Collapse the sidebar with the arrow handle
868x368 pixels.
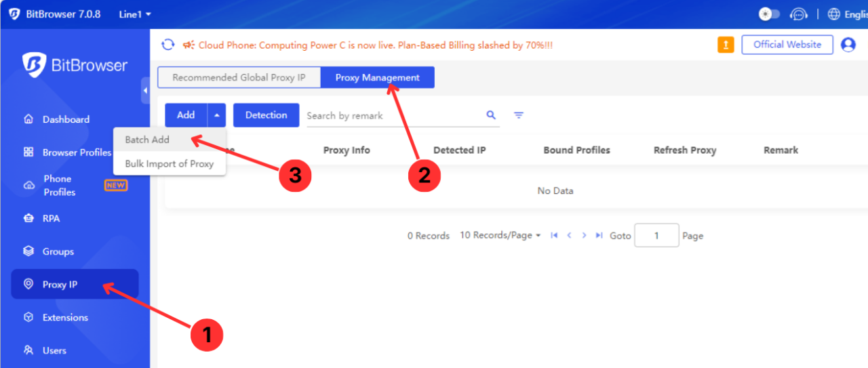[x=145, y=91]
